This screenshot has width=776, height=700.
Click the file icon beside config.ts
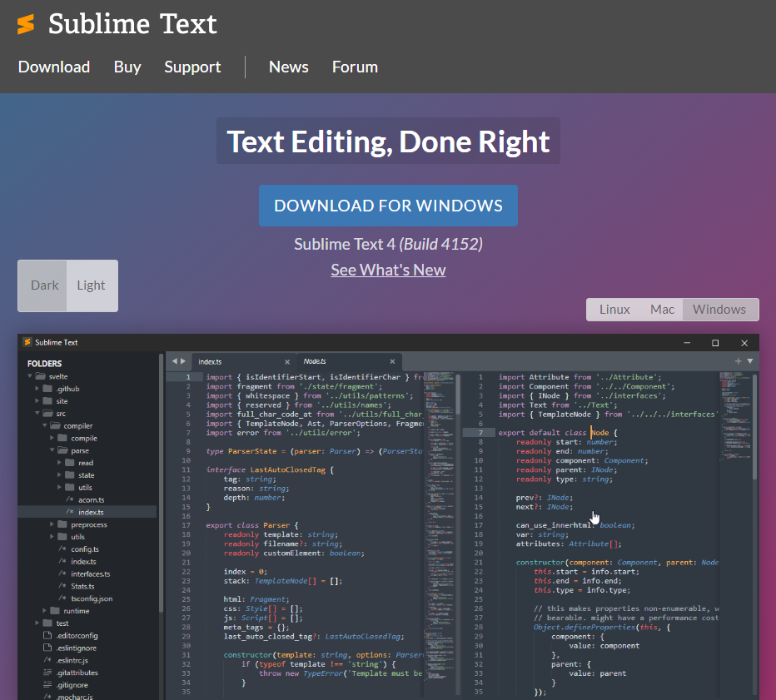click(x=62, y=549)
